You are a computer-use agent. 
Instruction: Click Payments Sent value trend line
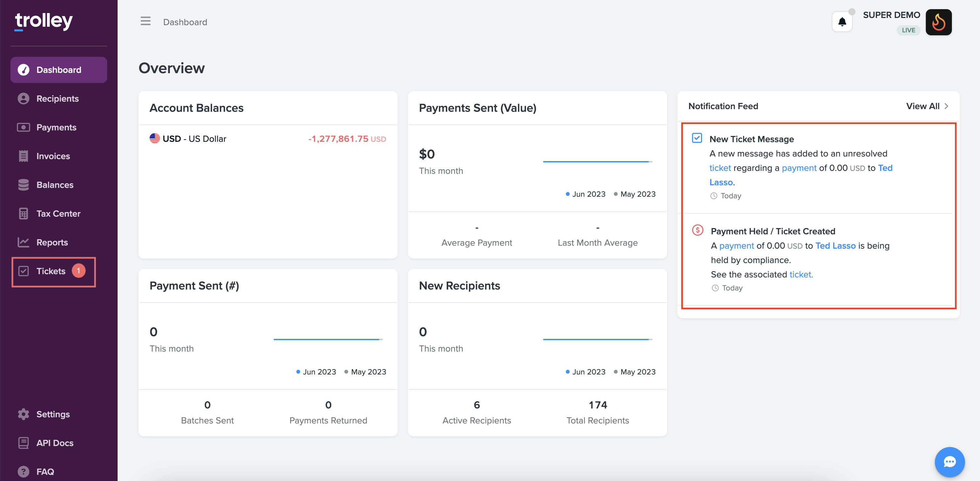pos(596,162)
